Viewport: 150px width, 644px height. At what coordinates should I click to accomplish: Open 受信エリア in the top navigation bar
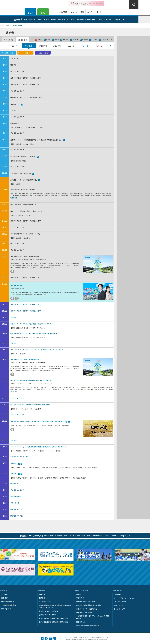click(120, 20)
